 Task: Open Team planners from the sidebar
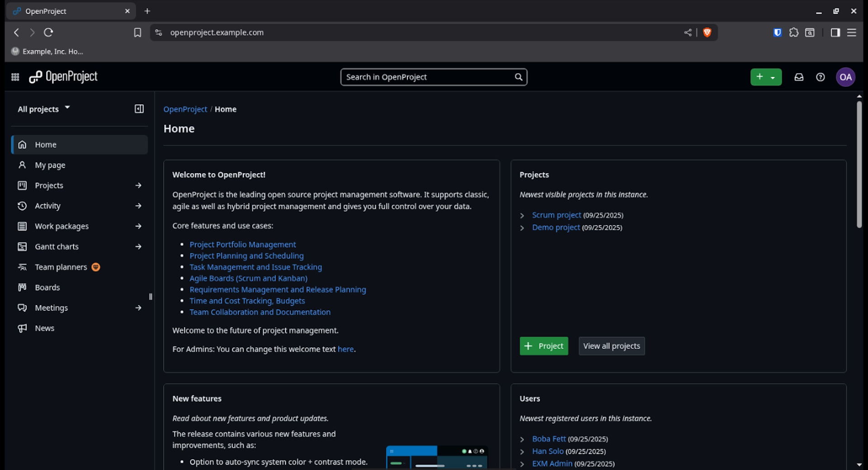pos(61,267)
